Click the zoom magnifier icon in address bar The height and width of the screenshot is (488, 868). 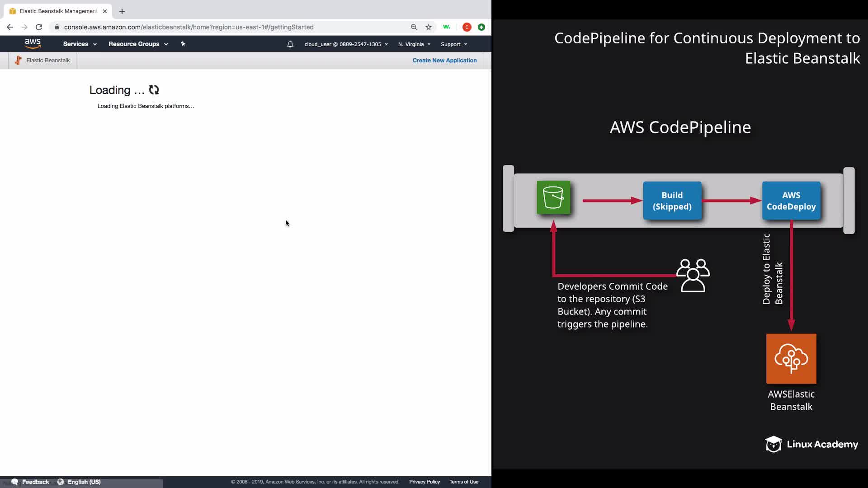tap(414, 27)
